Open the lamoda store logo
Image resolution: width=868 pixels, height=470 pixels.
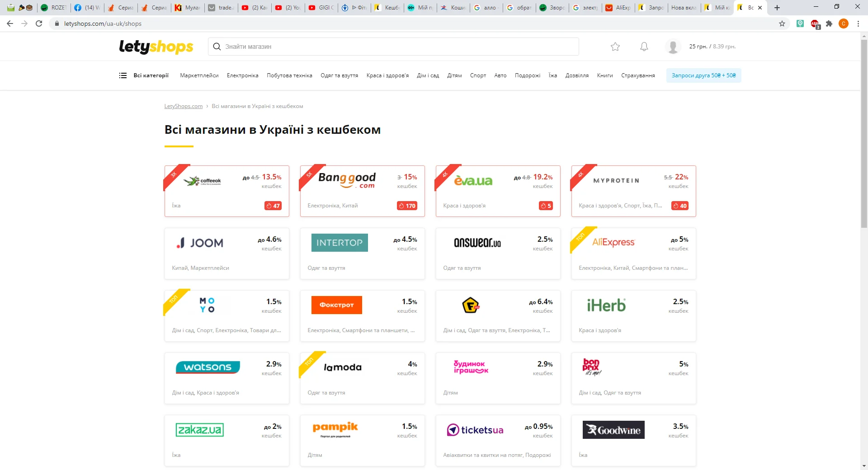coord(343,367)
